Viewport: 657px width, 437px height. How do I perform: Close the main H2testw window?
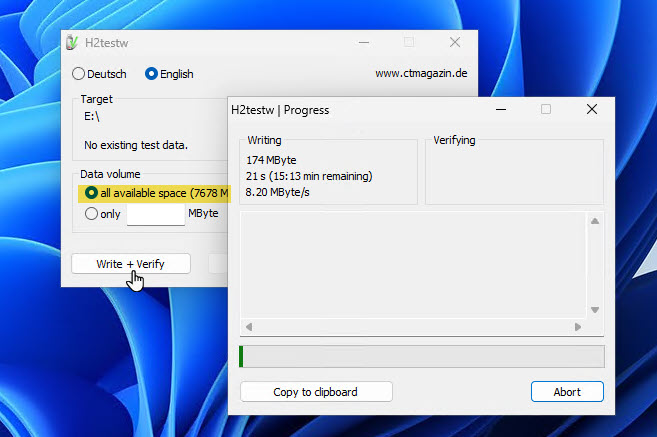pyautogui.click(x=455, y=42)
